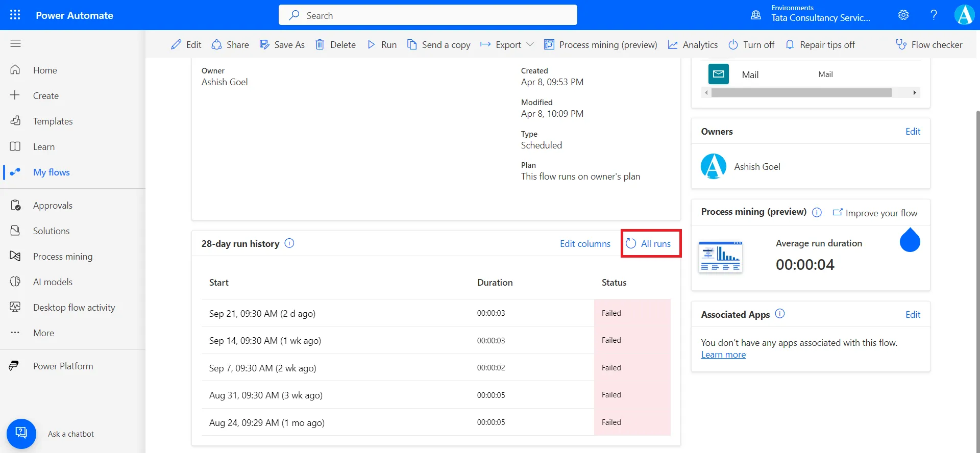This screenshot has width=980, height=453.
Task: Click Edit columns link
Action: pyautogui.click(x=585, y=243)
